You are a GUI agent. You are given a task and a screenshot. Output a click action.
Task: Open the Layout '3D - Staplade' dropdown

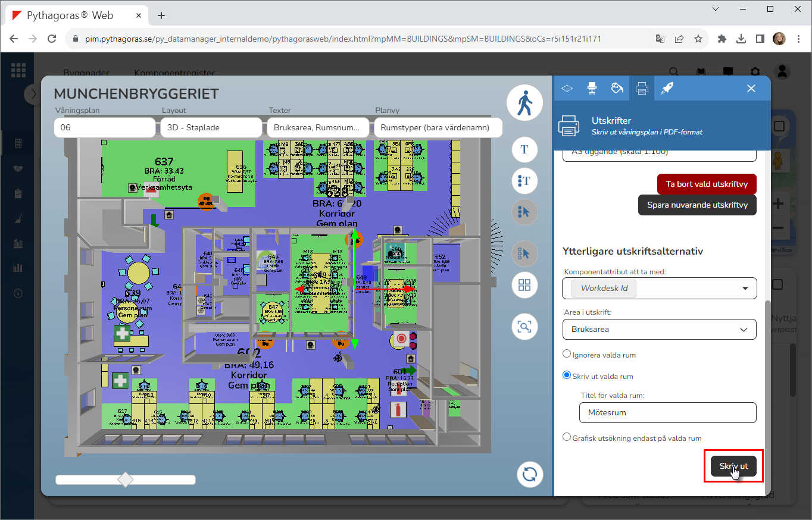click(211, 127)
